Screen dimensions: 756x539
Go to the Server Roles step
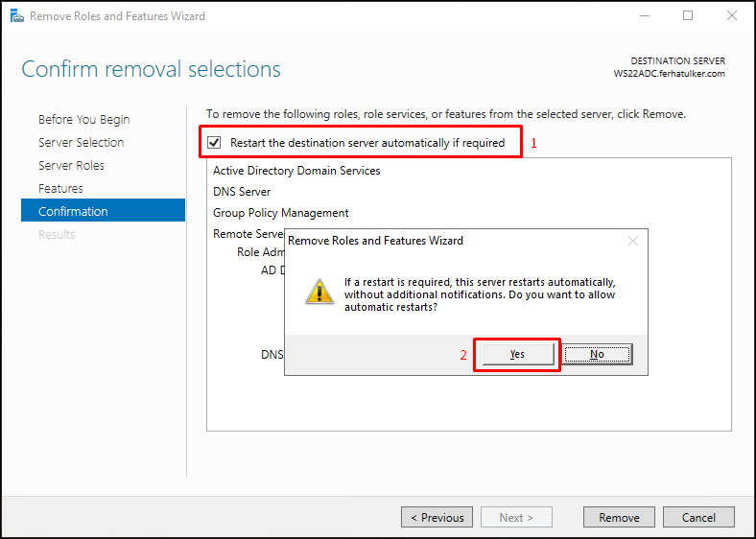tap(71, 165)
